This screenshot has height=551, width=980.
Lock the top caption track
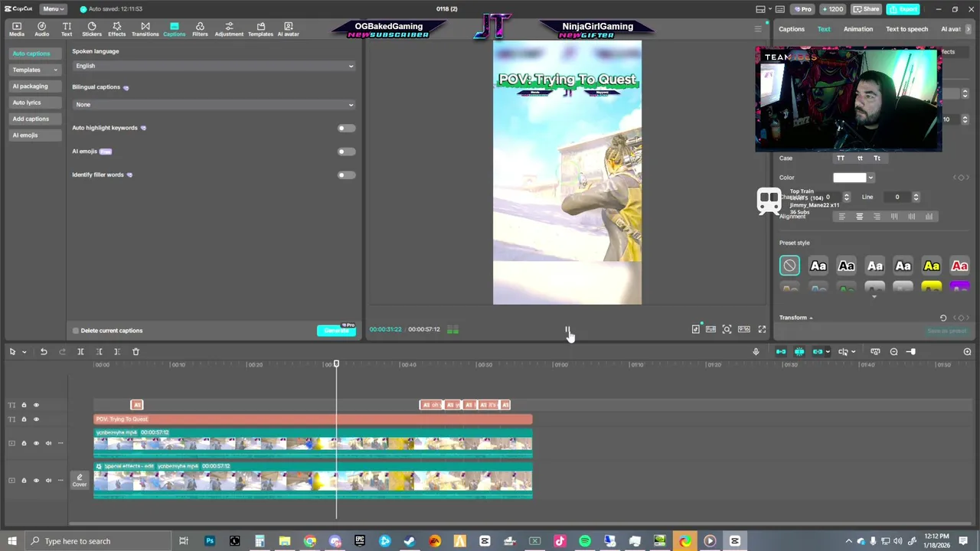tap(24, 405)
